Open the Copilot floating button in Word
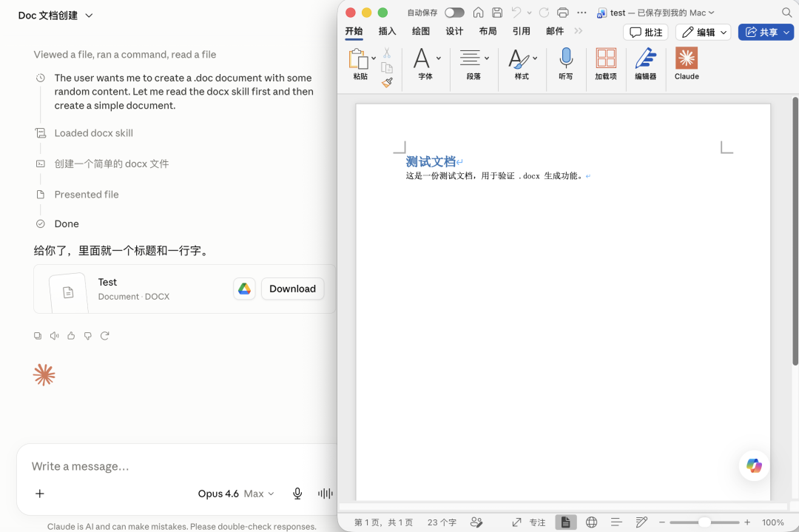 [x=754, y=465]
